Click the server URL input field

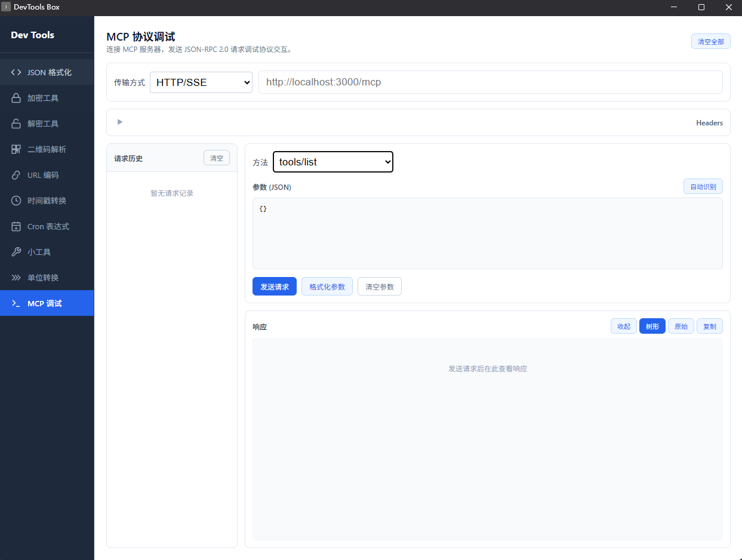coord(491,82)
